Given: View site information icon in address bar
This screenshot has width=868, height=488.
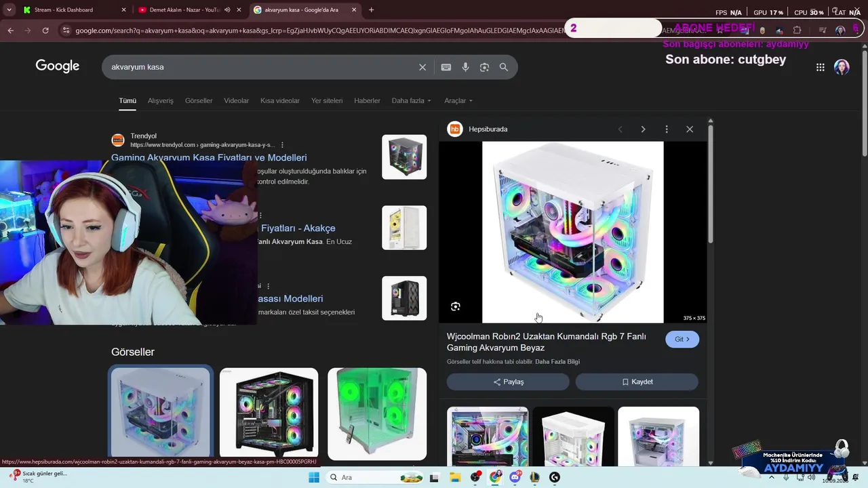Looking at the screenshot, I should coord(66,30).
